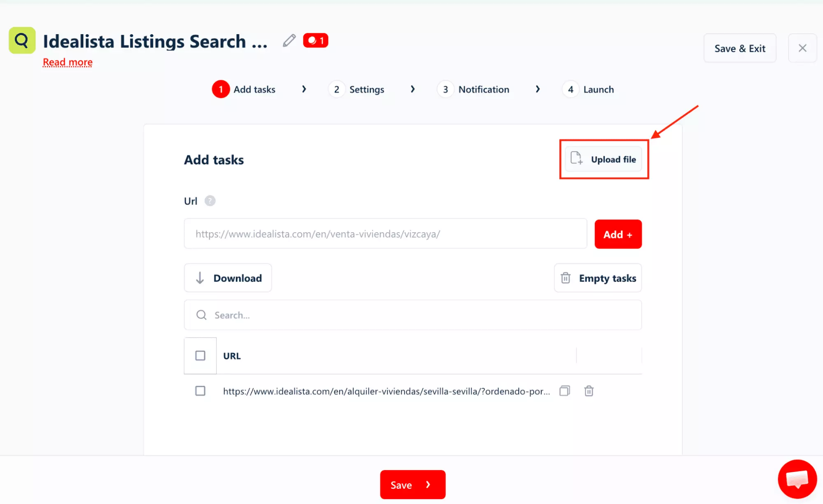The image size is (823, 504).
Task: Open the Read more link
Action: click(x=67, y=62)
